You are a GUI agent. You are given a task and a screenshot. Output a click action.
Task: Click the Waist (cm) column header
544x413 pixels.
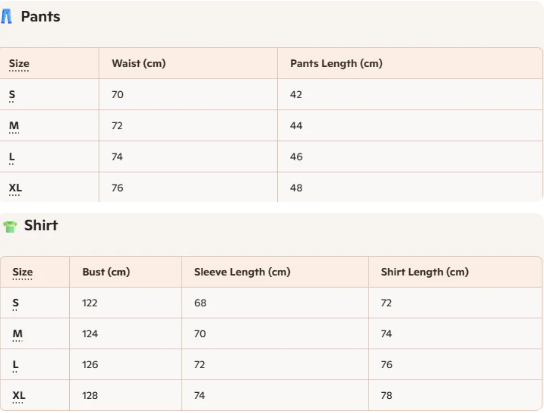[139, 64]
